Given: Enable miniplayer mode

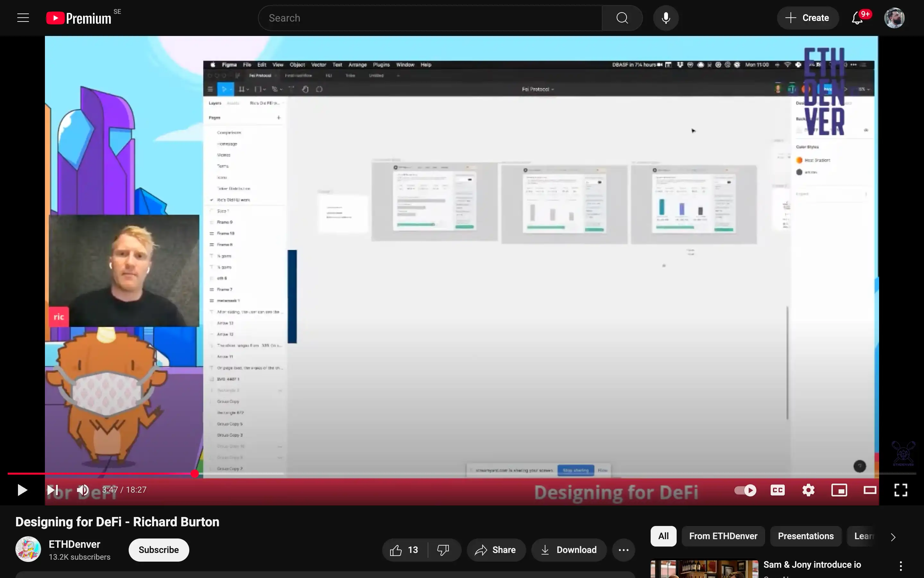Looking at the screenshot, I should (839, 490).
